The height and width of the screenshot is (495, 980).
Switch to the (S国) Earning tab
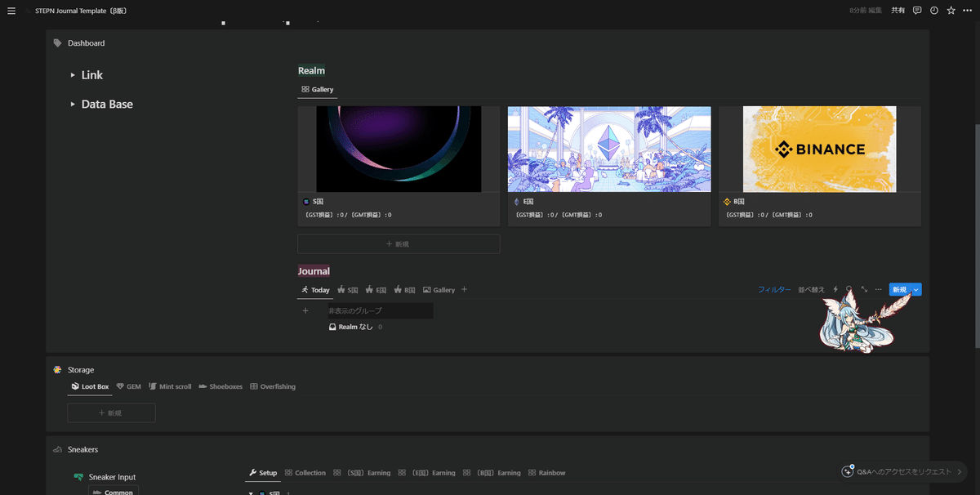(x=362, y=473)
